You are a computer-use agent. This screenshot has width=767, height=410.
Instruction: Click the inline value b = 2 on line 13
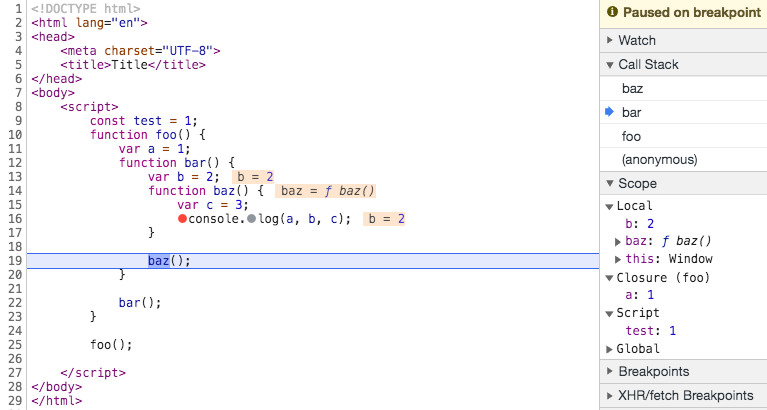[x=253, y=177]
